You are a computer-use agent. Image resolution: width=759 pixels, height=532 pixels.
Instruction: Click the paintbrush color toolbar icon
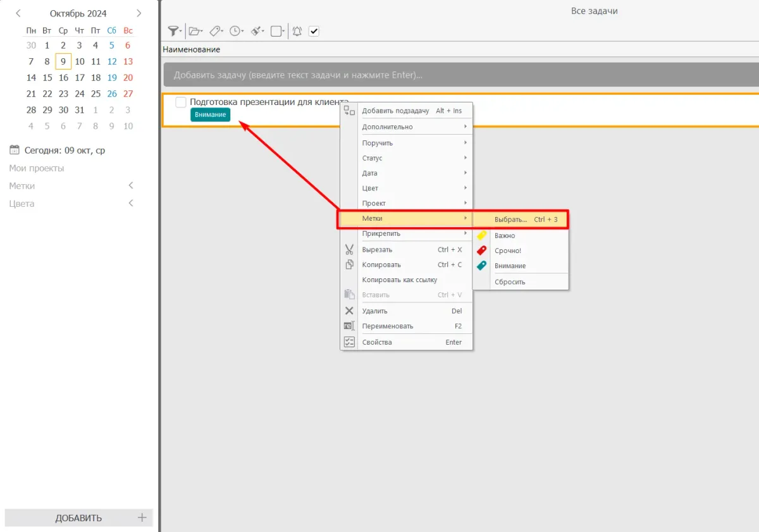point(256,31)
